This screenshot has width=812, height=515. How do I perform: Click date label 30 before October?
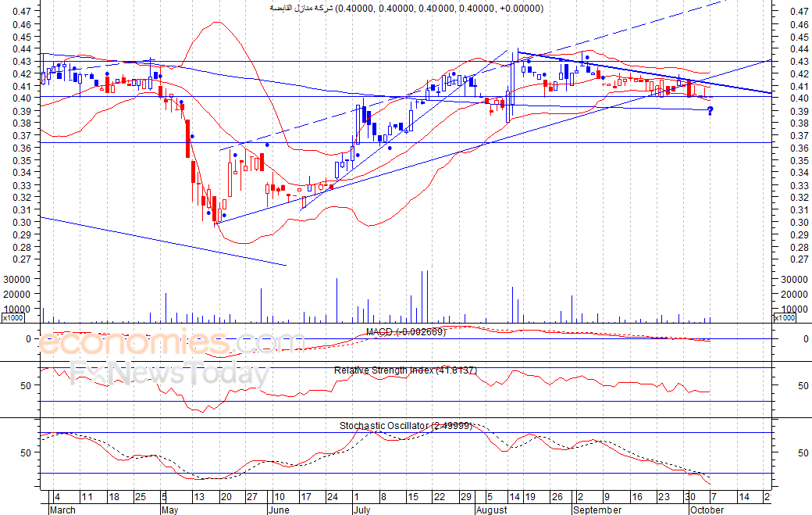pos(689,497)
